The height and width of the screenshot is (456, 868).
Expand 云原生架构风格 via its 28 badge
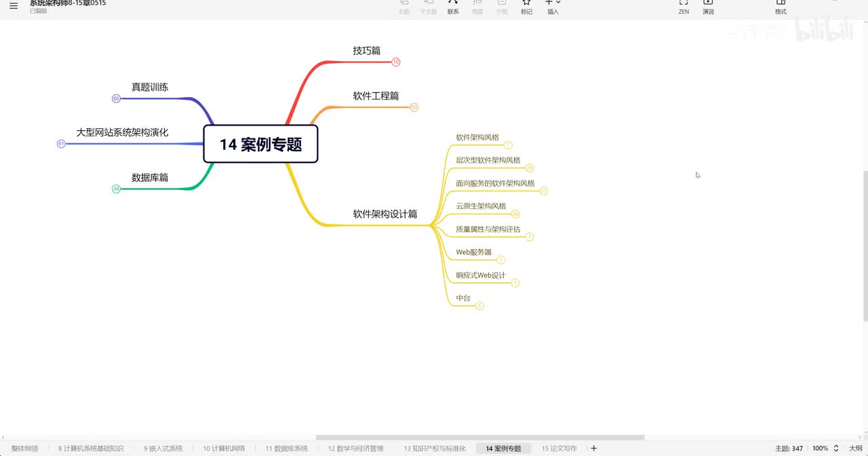pyautogui.click(x=515, y=214)
